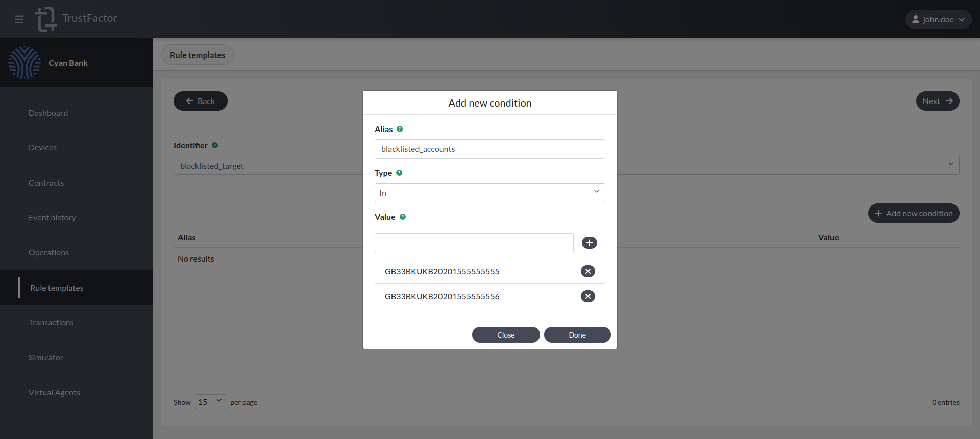This screenshot has width=980, height=439.
Task: Click the TrustFactor brand name
Action: click(x=90, y=18)
